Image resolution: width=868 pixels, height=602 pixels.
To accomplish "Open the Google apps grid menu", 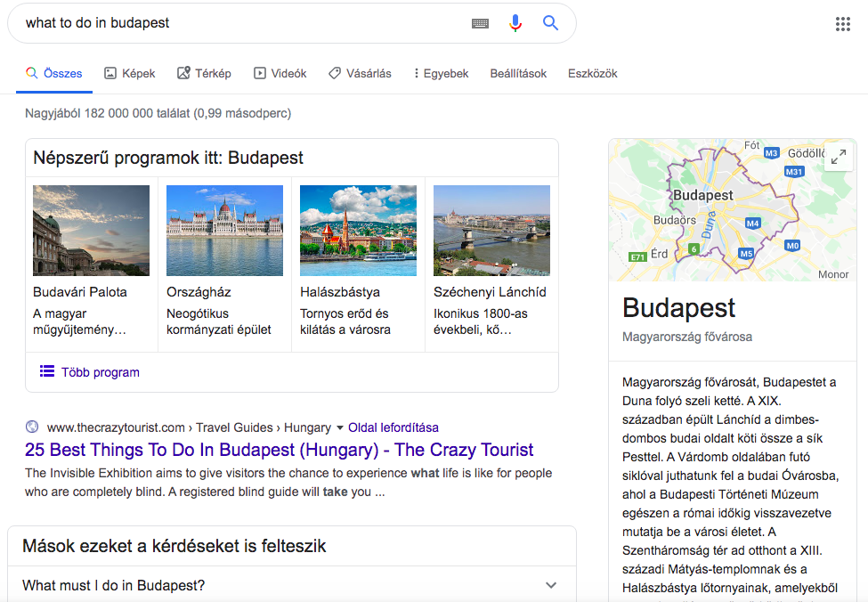I will [842, 24].
